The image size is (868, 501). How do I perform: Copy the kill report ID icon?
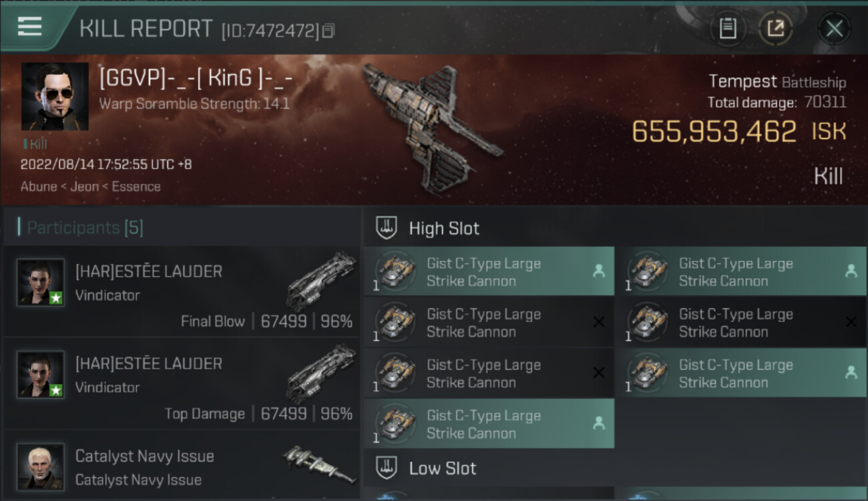coord(328,30)
